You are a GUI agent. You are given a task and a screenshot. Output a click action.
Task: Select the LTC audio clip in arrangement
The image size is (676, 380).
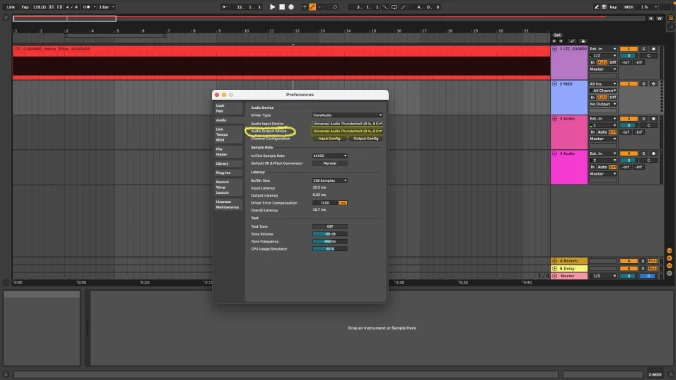point(281,63)
